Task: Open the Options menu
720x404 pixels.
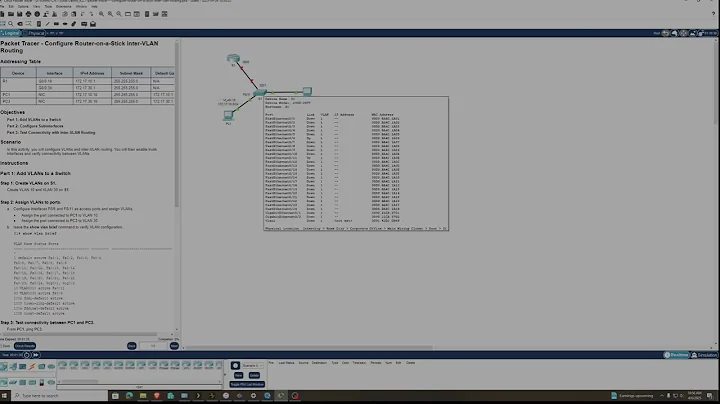Action: 23,7
